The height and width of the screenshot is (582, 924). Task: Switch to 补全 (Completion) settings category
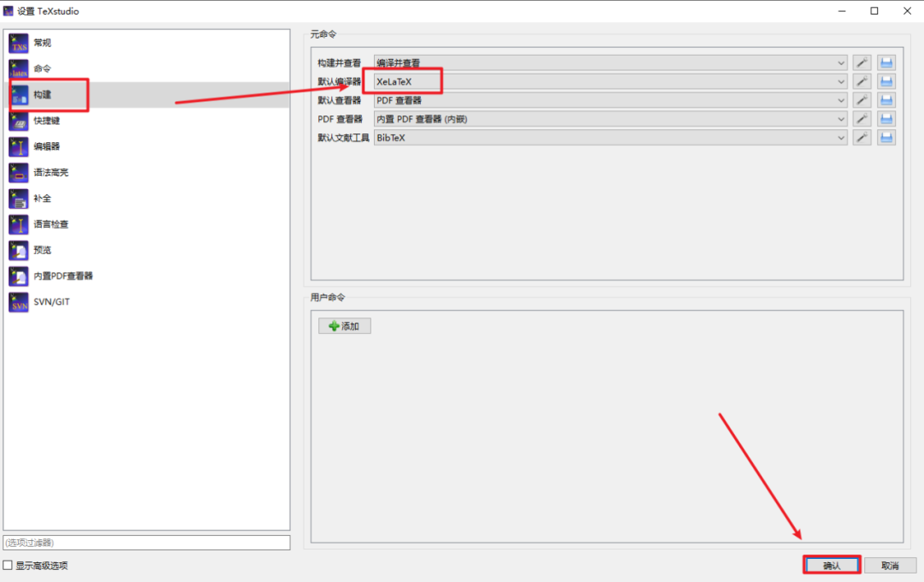click(42, 199)
